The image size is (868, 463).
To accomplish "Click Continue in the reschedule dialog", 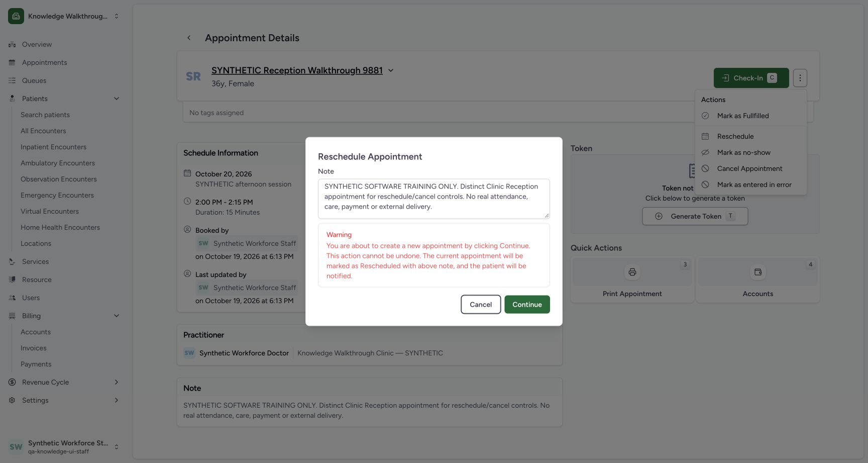I will tap(527, 304).
